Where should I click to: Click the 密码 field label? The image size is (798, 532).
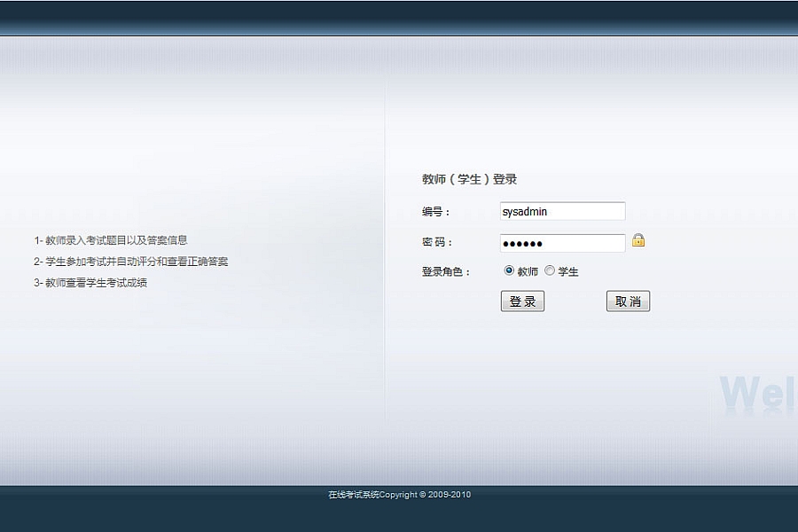[436, 242]
